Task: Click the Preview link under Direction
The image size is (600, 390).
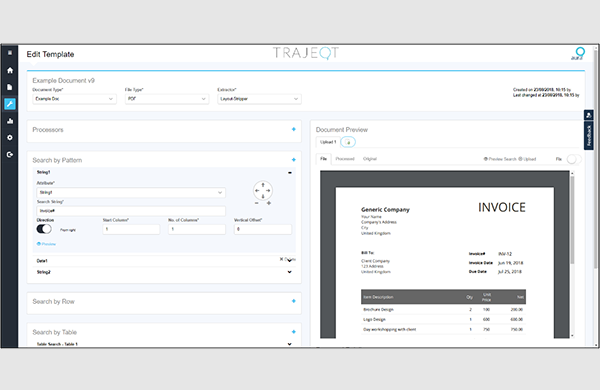Action: pos(46,244)
